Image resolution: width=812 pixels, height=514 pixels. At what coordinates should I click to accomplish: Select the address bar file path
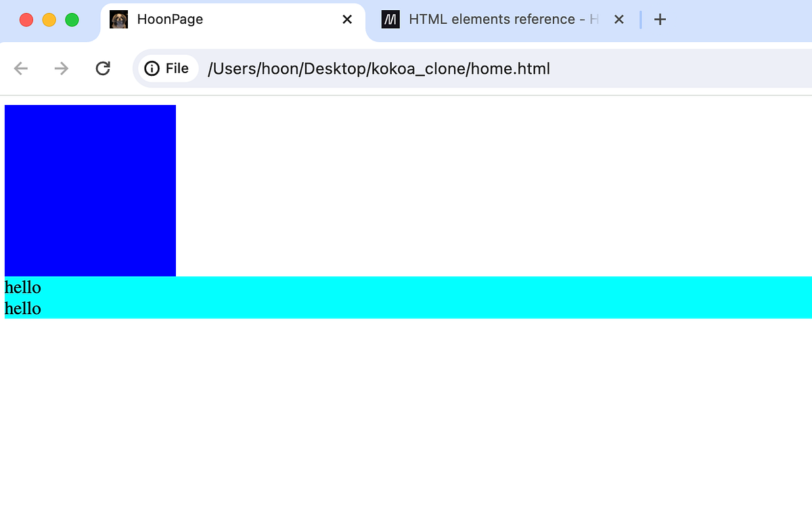click(x=379, y=68)
